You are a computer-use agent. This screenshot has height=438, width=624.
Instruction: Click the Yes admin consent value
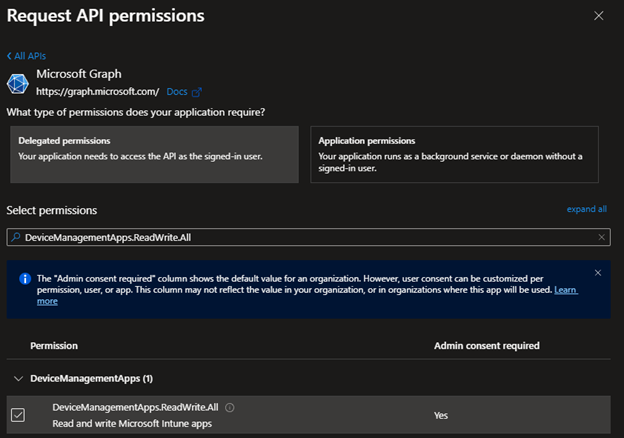point(441,416)
